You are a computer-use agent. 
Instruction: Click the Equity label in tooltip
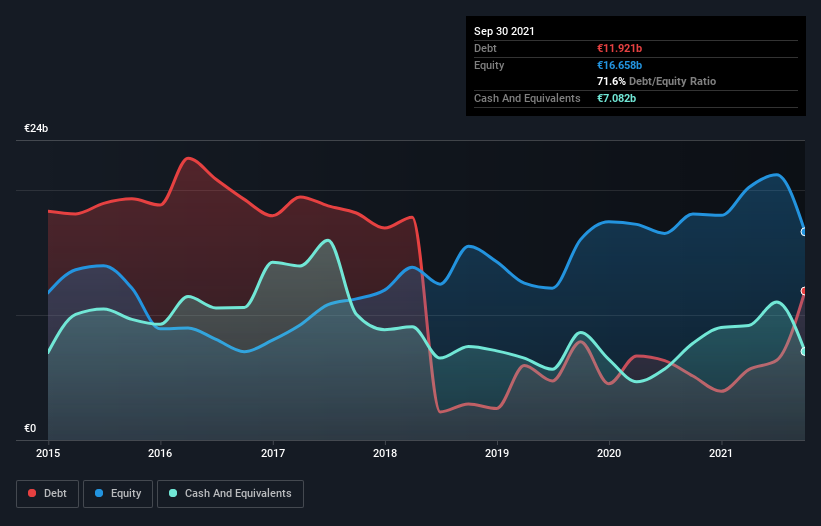489,65
